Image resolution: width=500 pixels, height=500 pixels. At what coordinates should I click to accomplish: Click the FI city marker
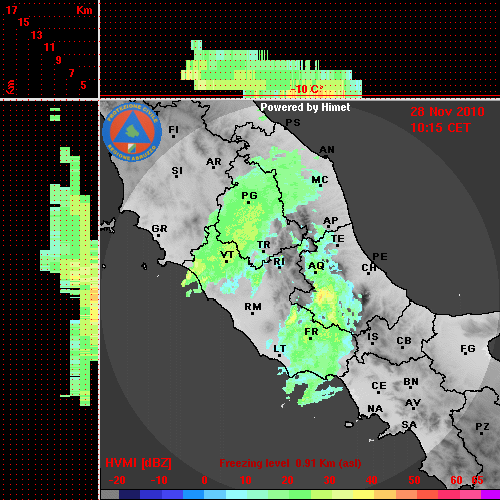click(173, 136)
